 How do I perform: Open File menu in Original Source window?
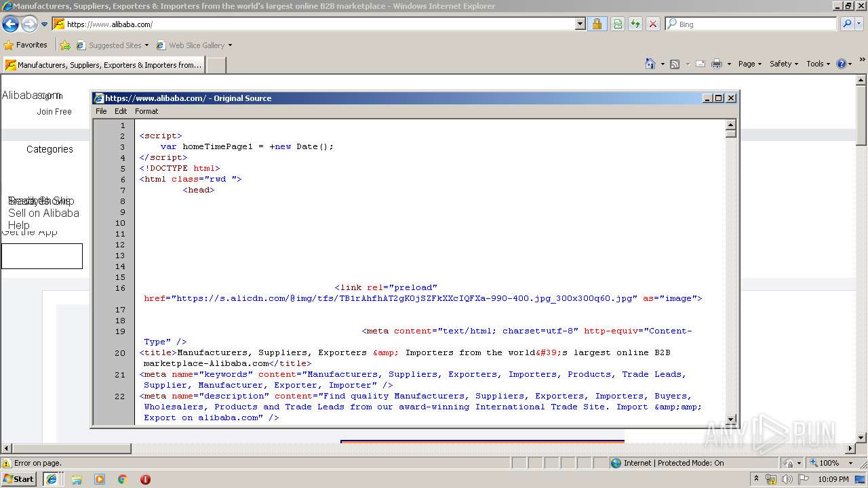[x=101, y=111]
